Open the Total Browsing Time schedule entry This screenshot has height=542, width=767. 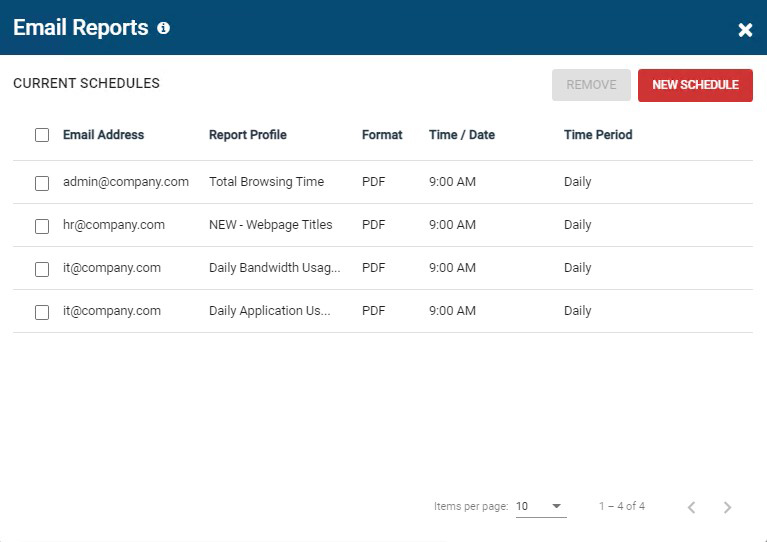coord(267,181)
